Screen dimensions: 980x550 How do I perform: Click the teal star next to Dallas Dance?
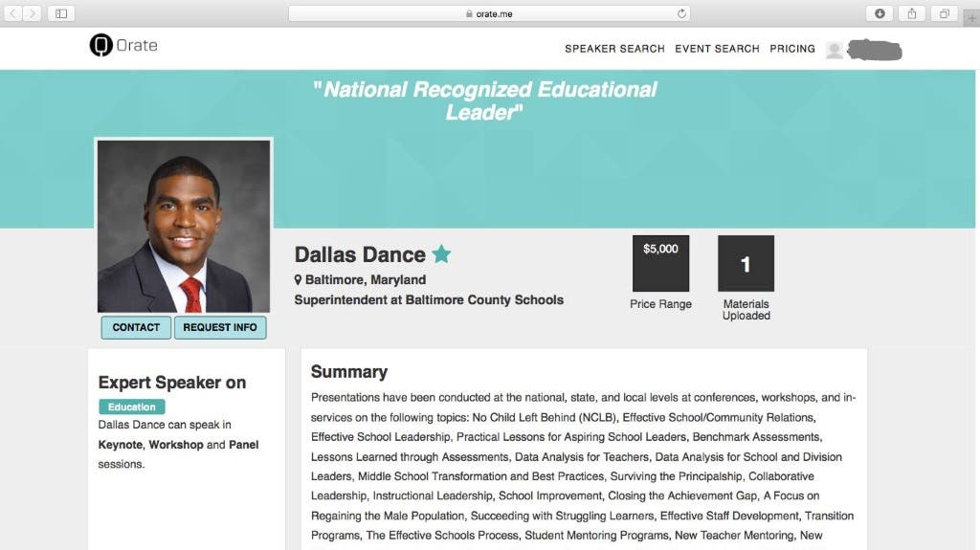tap(441, 254)
